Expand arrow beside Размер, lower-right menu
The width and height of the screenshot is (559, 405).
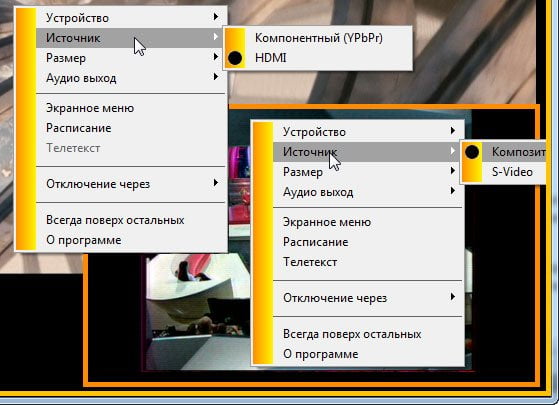(453, 170)
